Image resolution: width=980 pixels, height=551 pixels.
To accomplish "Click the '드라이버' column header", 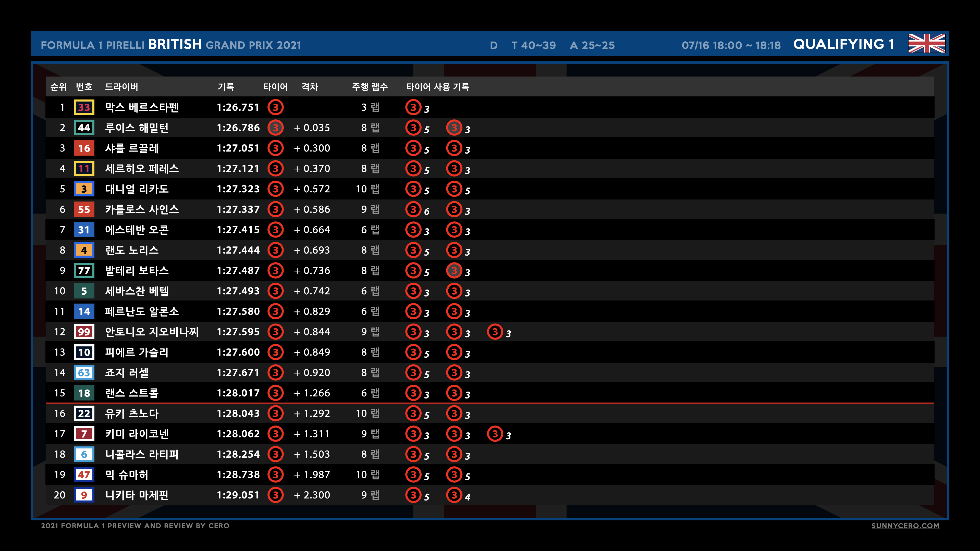I will pos(121,87).
